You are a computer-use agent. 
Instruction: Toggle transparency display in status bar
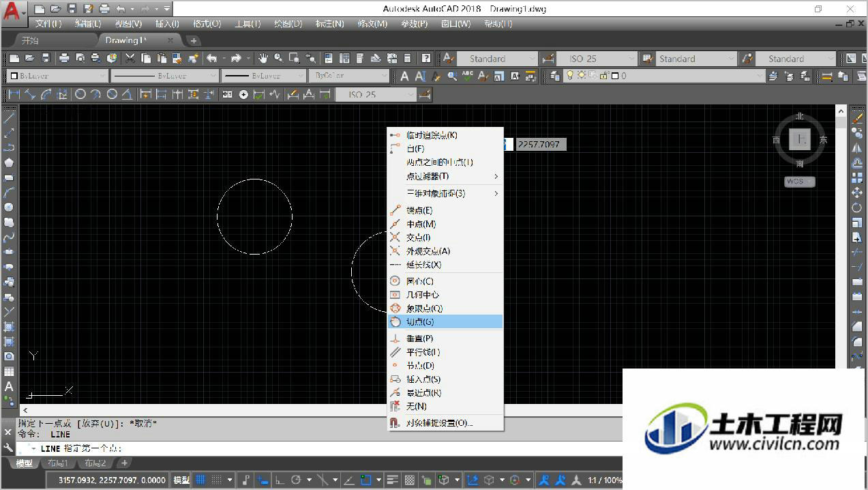(x=409, y=480)
